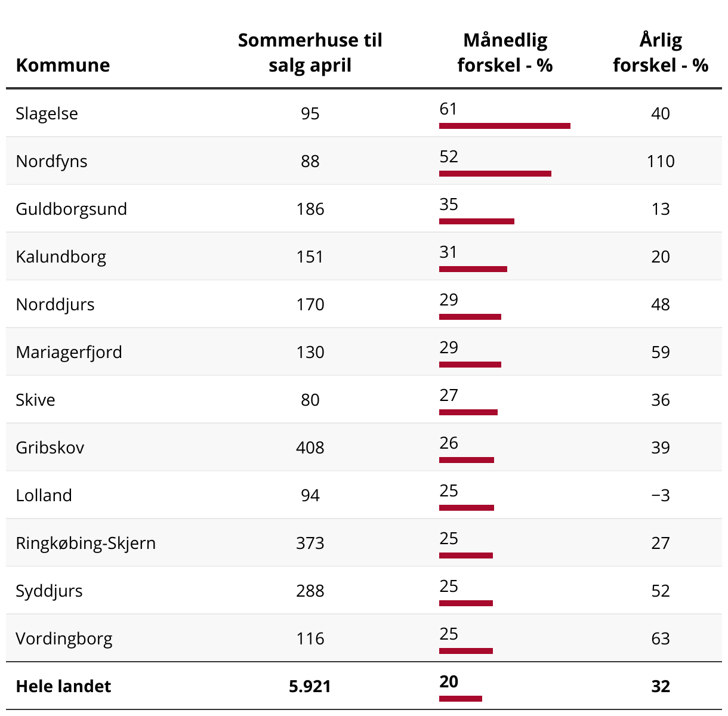Click the Månedlig forskel - % header

click(505, 53)
